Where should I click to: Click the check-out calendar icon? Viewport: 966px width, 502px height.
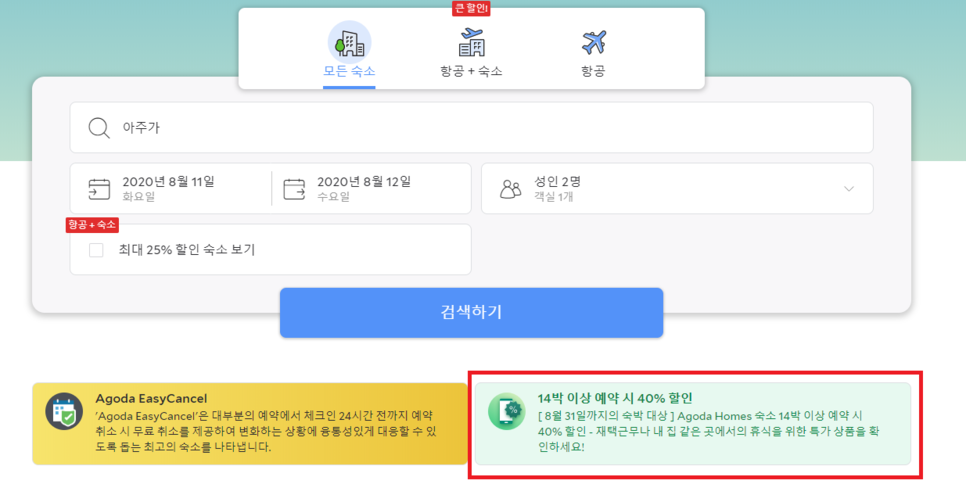tap(294, 189)
